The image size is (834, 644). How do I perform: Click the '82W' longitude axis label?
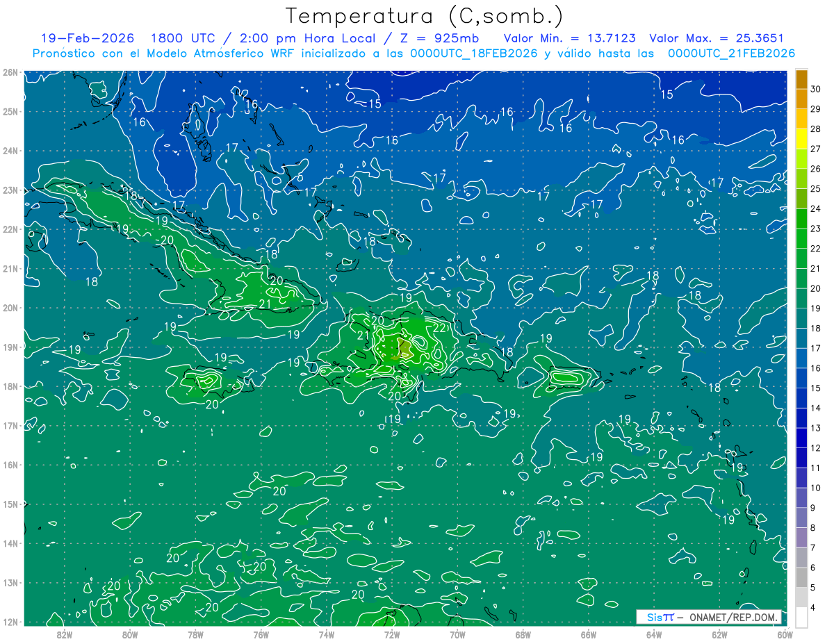pos(65,634)
